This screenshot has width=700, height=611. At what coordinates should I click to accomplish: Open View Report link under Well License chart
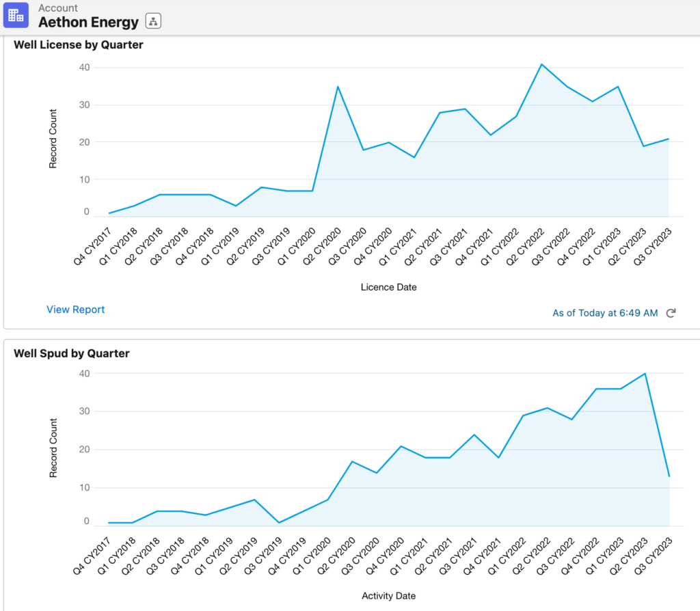click(75, 310)
